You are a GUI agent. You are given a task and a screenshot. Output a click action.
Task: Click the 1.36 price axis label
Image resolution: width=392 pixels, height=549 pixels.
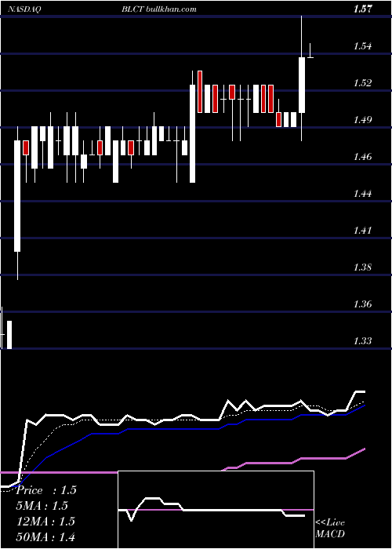click(x=364, y=304)
